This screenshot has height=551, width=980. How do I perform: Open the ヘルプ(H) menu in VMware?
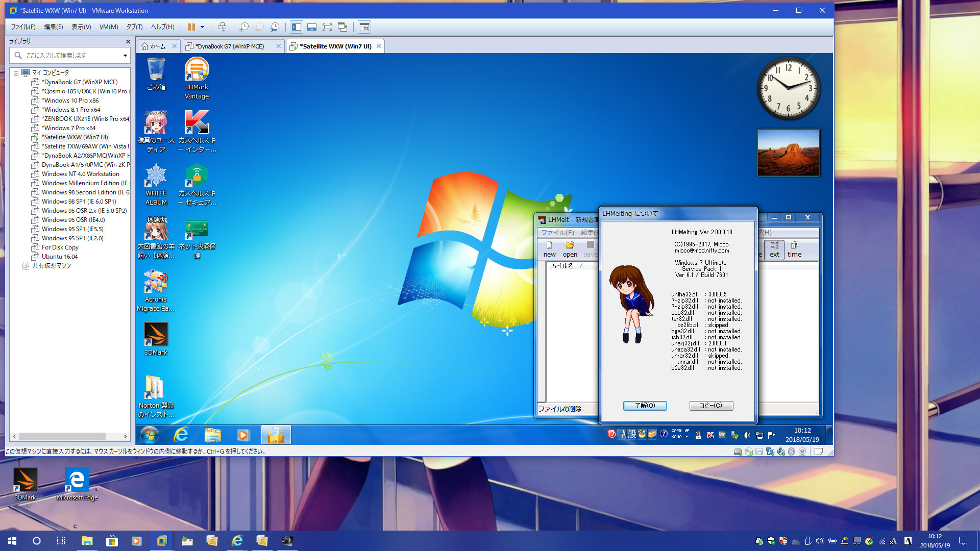click(x=163, y=27)
